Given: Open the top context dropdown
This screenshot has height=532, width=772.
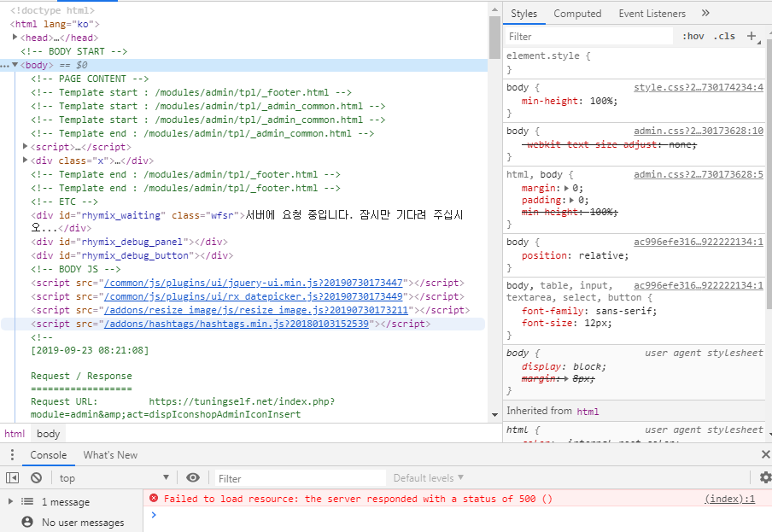Looking at the screenshot, I should 114,478.
